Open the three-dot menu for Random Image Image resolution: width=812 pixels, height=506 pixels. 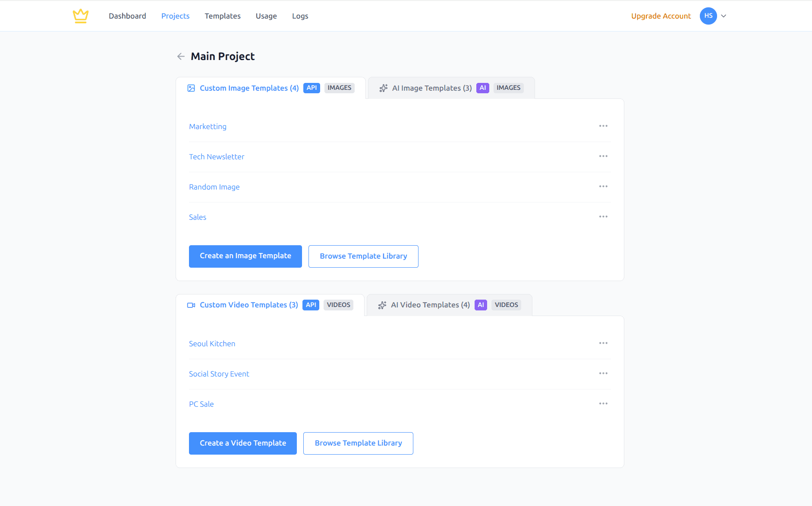[603, 187]
